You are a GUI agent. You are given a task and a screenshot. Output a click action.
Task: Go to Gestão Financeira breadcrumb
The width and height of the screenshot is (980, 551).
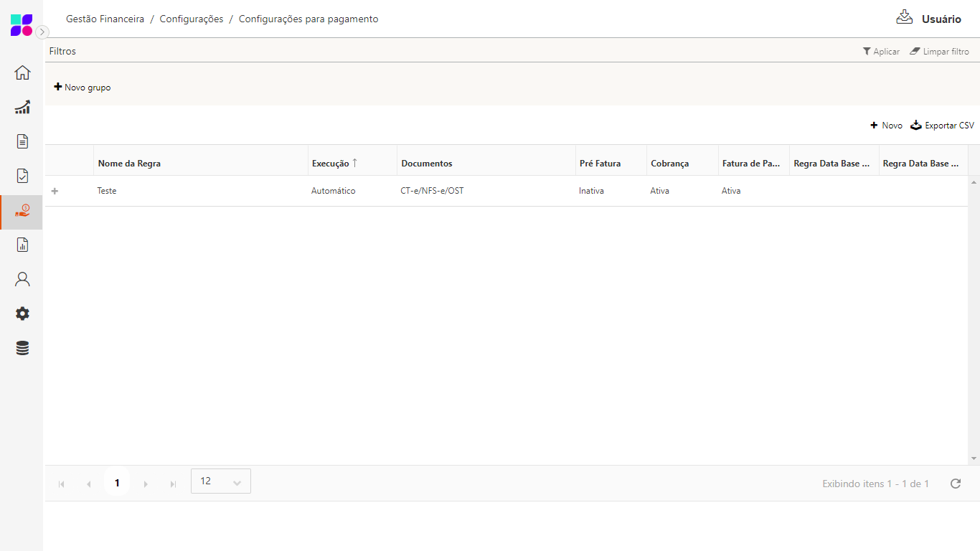coord(105,19)
